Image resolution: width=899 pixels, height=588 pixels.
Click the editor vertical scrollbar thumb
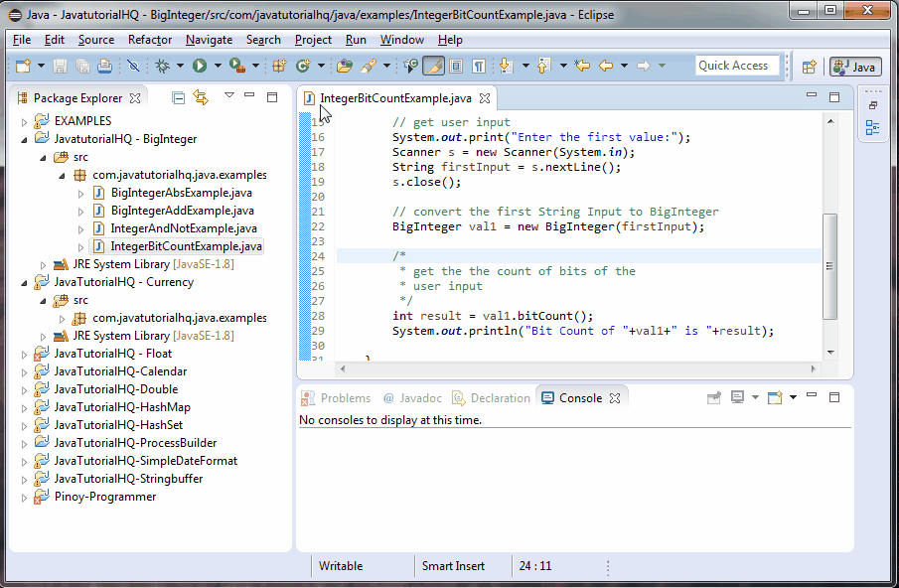coord(829,266)
